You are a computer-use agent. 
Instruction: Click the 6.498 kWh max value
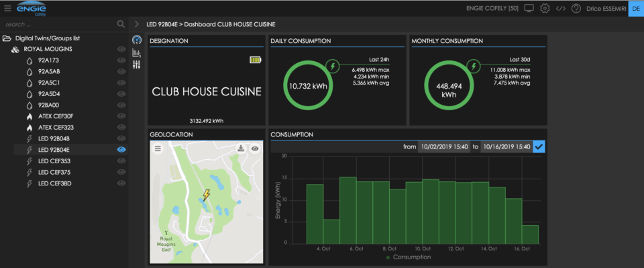371,70
